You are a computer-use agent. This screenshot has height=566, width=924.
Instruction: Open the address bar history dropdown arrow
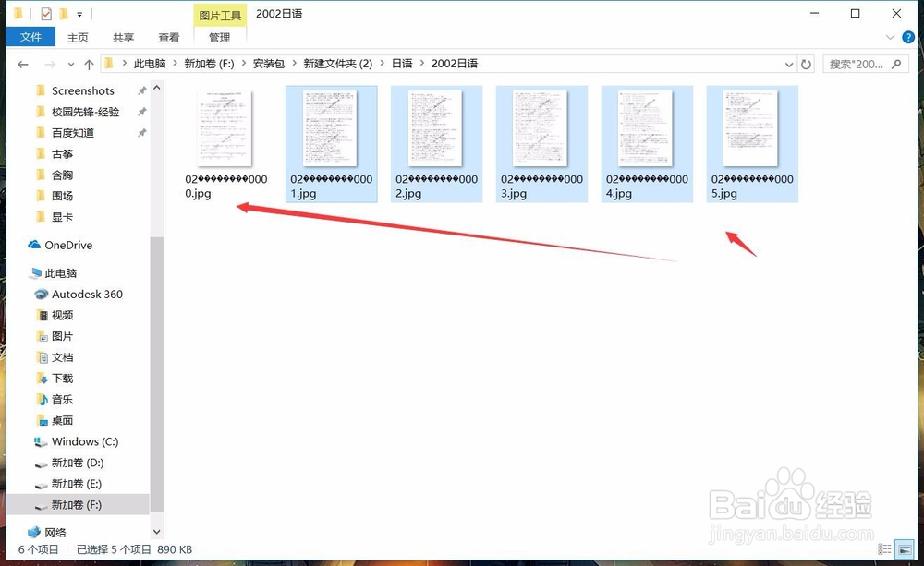(x=790, y=63)
